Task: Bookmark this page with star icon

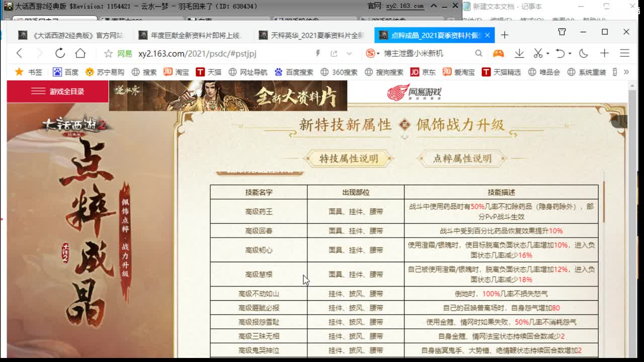Action: coord(108,53)
